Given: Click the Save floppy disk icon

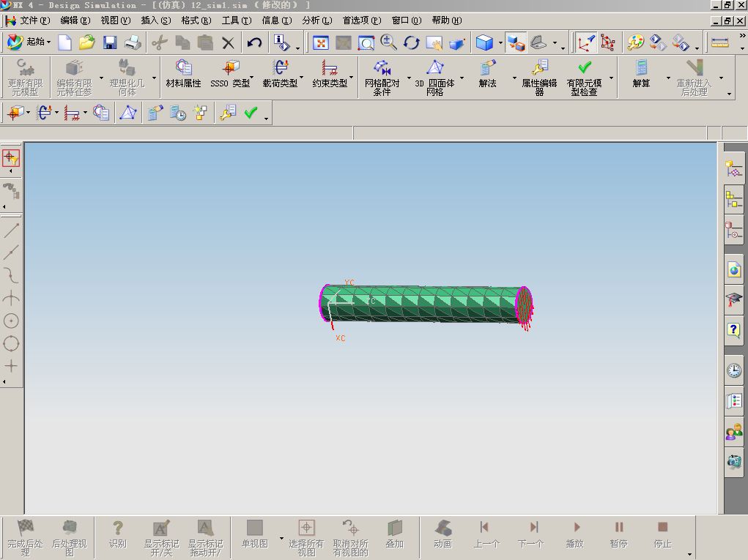Looking at the screenshot, I should coord(110,43).
